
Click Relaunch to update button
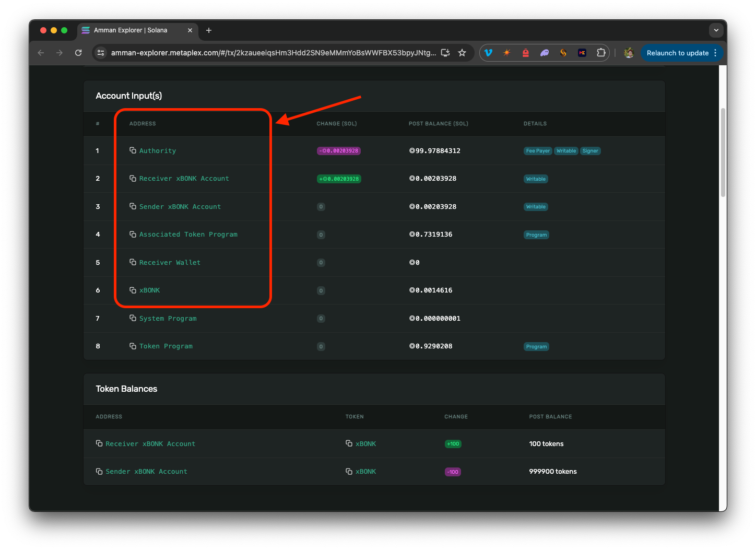(677, 53)
